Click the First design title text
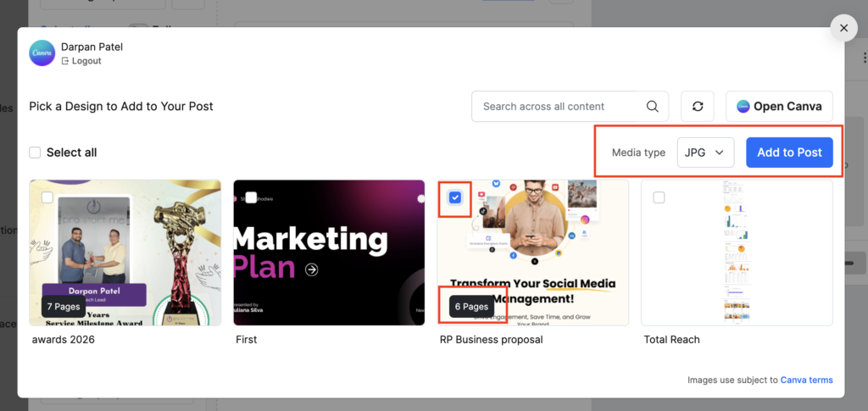868x411 pixels. pyautogui.click(x=247, y=340)
